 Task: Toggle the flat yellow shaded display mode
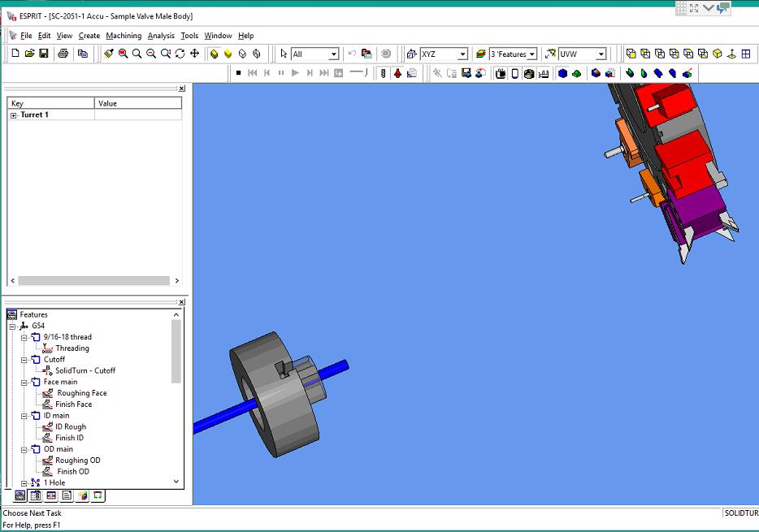(228, 54)
